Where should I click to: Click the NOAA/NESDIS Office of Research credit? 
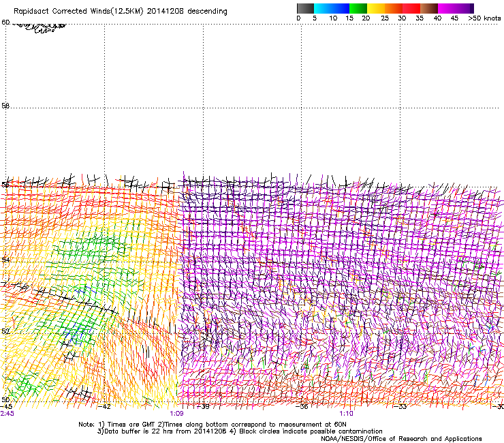coord(401,439)
